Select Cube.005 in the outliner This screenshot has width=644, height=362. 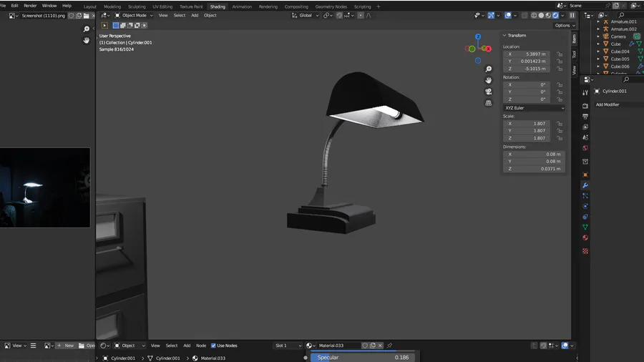(x=620, y=59)
